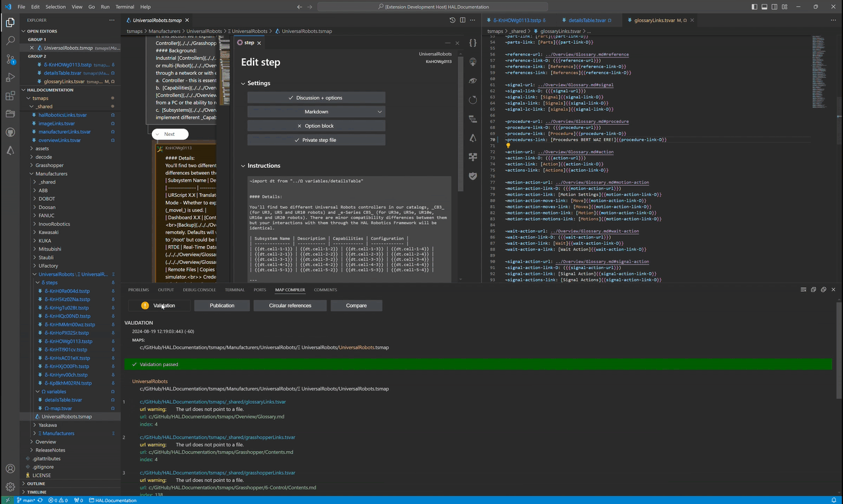
Task: Toggle the primary side bar layout icon
Action: point(755,7)
